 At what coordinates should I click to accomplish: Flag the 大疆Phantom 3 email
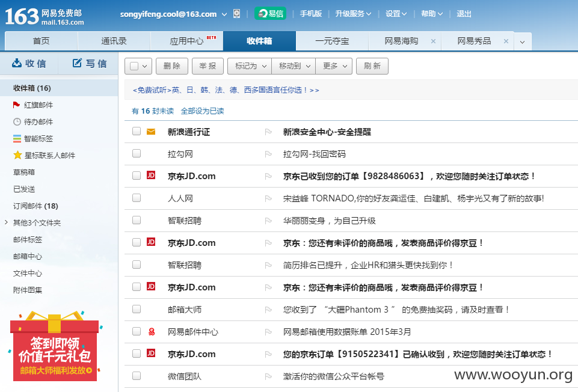point(268,310)
